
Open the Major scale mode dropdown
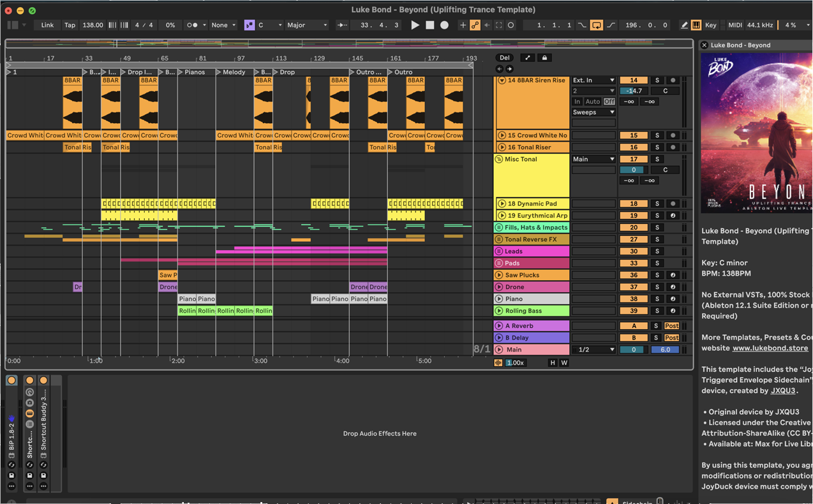[x=307, y=25]
